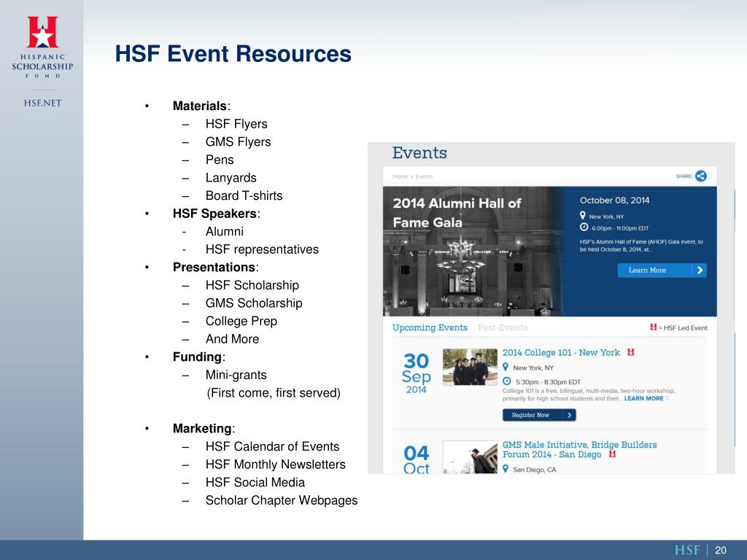Click the SHARE label
This screenshot has height=560, width=747.
[x=684, y=176]
